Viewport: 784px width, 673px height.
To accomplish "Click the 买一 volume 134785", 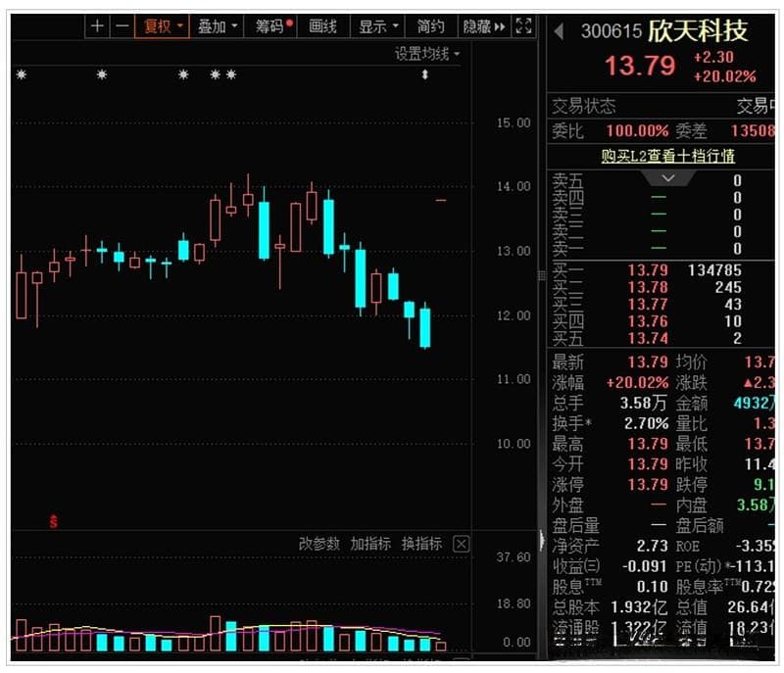I will tap(714, 270).
